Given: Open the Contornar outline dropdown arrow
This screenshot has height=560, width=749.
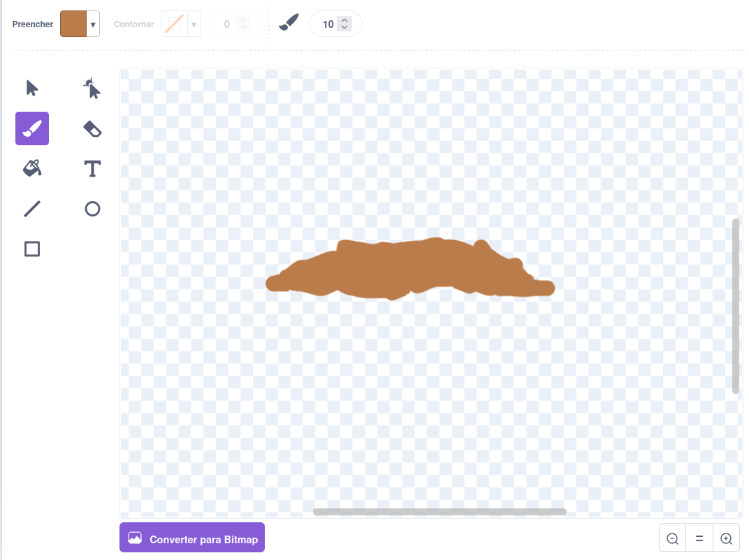Looking at the screenshot, I should pos(194,24).
